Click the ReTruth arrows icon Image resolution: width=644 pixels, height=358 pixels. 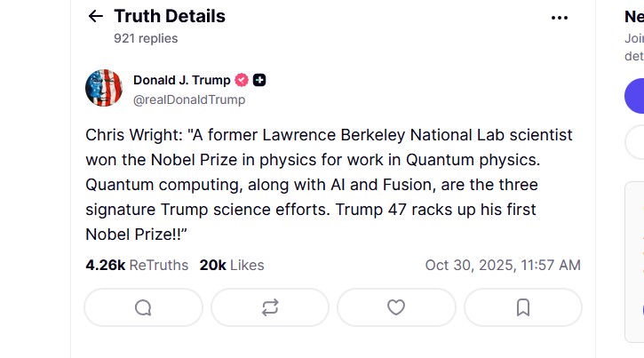tap(270, 307)
